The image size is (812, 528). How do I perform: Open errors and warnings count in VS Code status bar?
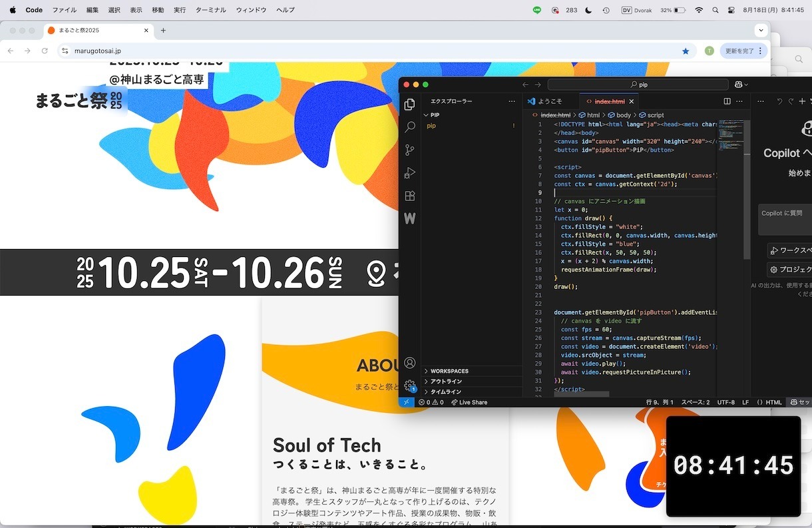431,402
